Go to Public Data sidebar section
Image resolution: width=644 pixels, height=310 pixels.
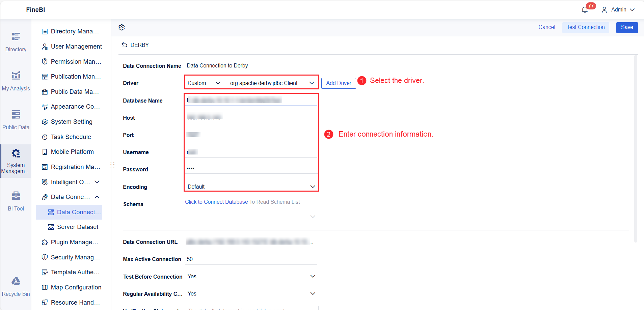16,120
